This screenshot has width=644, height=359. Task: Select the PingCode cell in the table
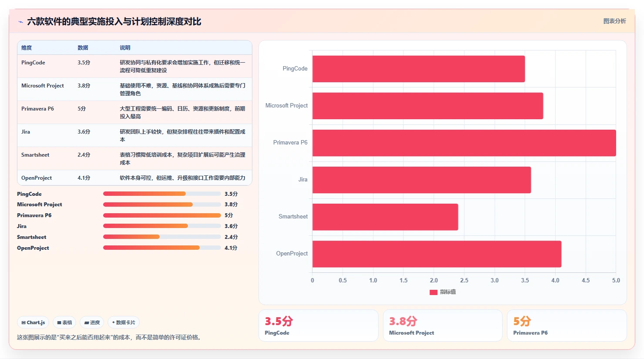tap(33, 63)
